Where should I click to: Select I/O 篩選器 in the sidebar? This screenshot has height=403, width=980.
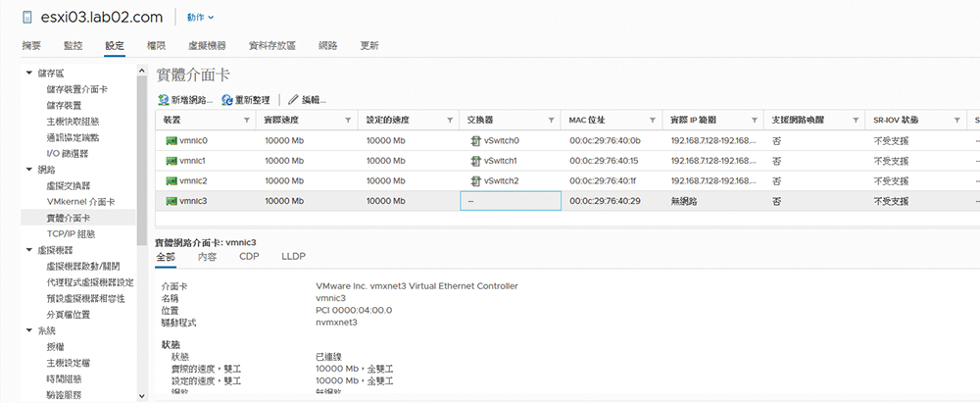pyautogui.click(x=67, y=153)
